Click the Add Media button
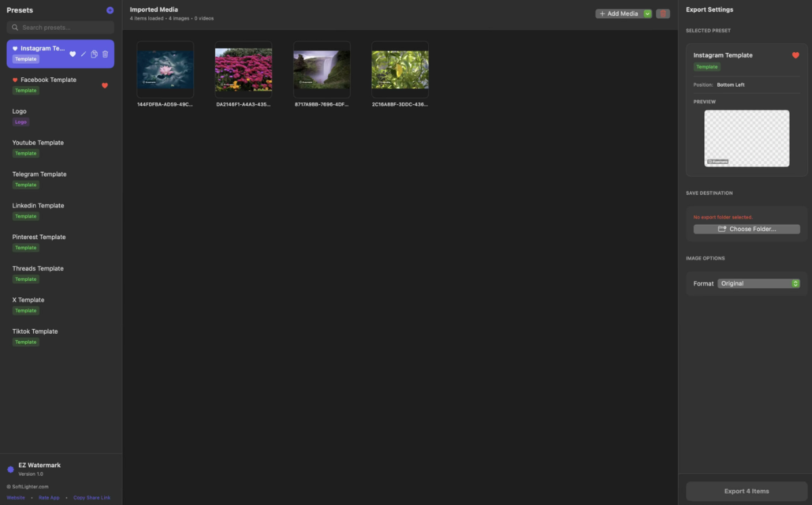The width and height of the screenshot is (812, 505). (x=619, y=14)
